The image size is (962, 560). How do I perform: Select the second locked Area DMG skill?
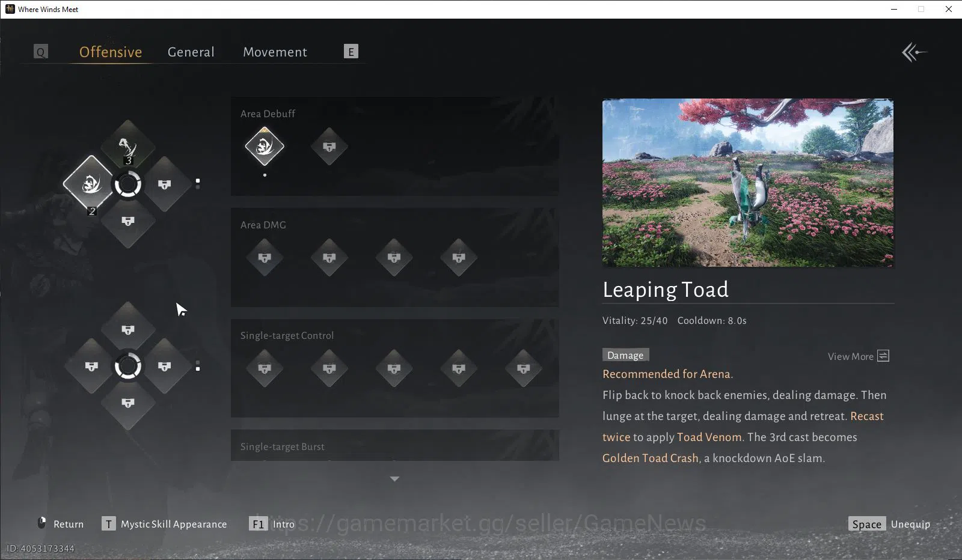coord(329,257)
